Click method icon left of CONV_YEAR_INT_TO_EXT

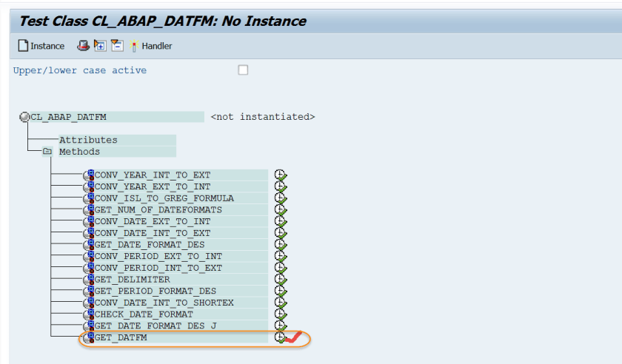coord(89,175)
